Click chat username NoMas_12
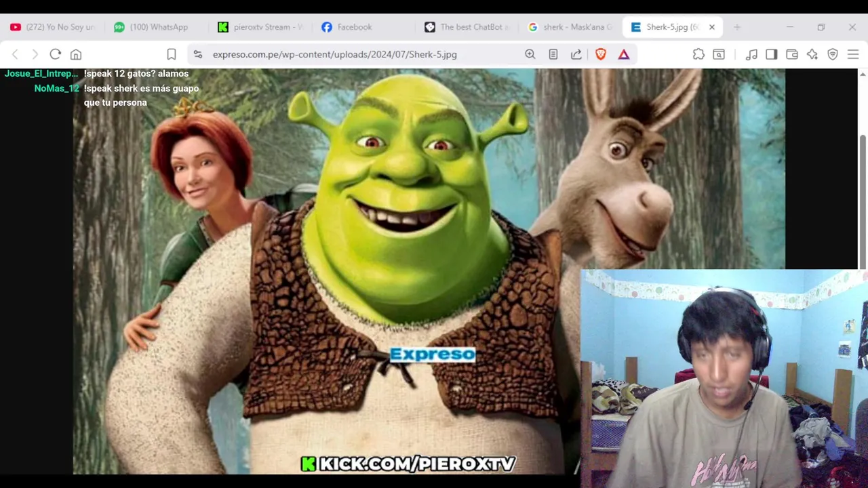Image resolution: width=868 pixels, height=488 pixels. click(x=57, y=88)
